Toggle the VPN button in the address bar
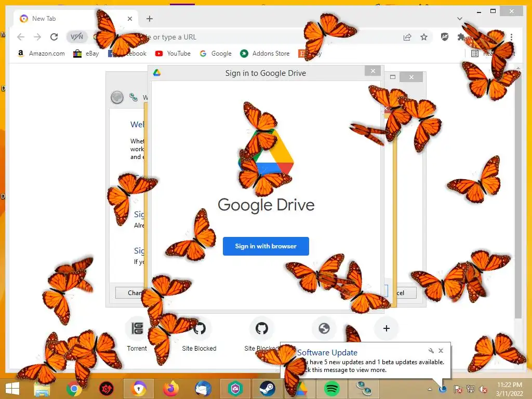The height and width of the screenshot is (399, 532). tap(77, 37)
